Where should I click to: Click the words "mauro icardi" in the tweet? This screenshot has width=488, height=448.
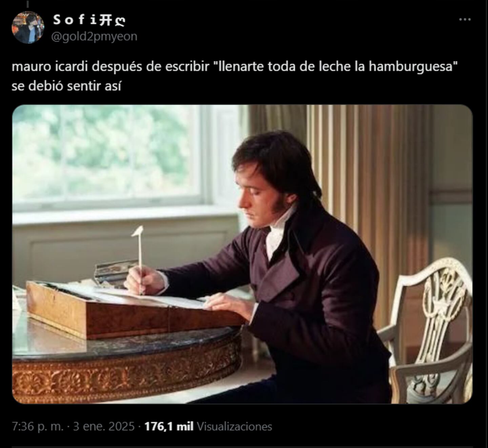point(50,66)
